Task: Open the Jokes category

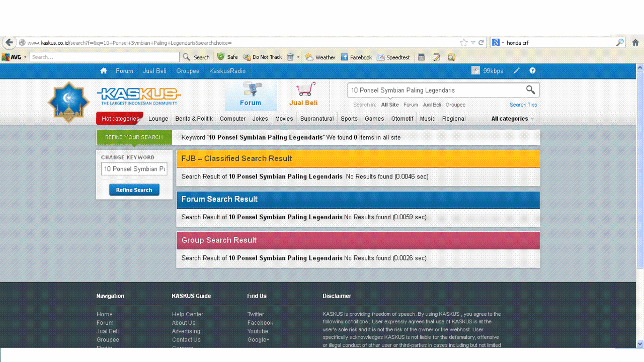Action: [x=260, y=119]
